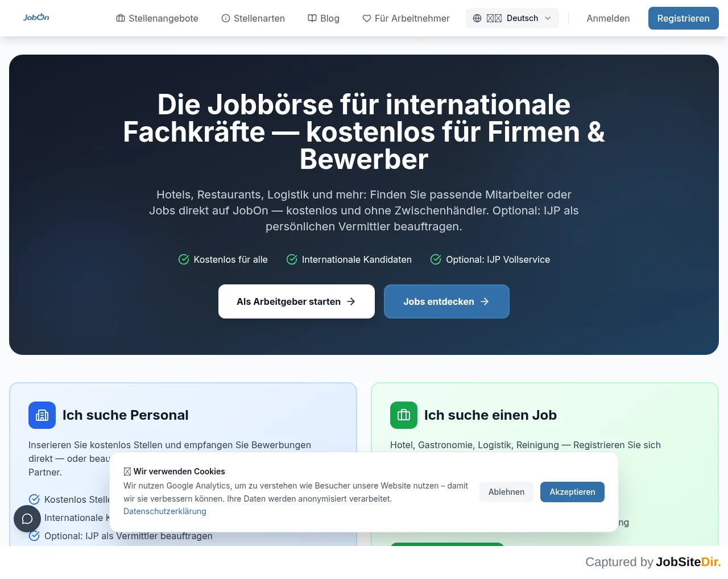This screenshot has height=579, width=728.
Task: Expand the Deutsch language dropdown
Action: click(512, 18)
